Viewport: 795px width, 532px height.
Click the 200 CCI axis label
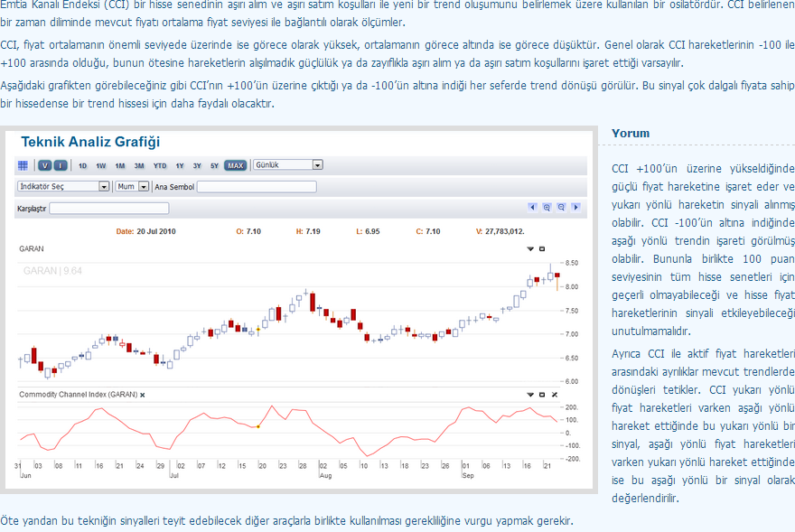click(x=571, y=407)
